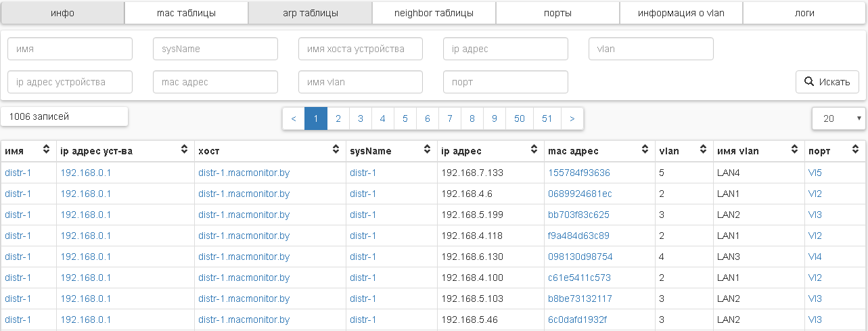Click the sort icon in имя column

(47, 150)
